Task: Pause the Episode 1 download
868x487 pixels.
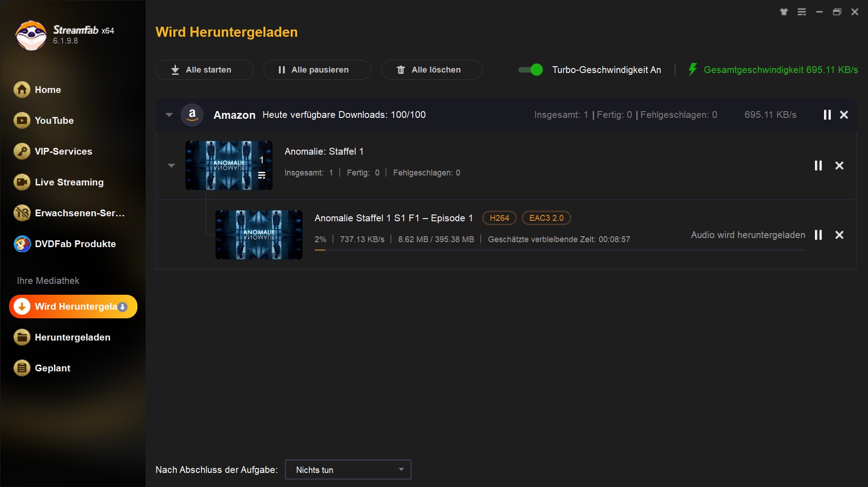Action: [x=818, y=235]
